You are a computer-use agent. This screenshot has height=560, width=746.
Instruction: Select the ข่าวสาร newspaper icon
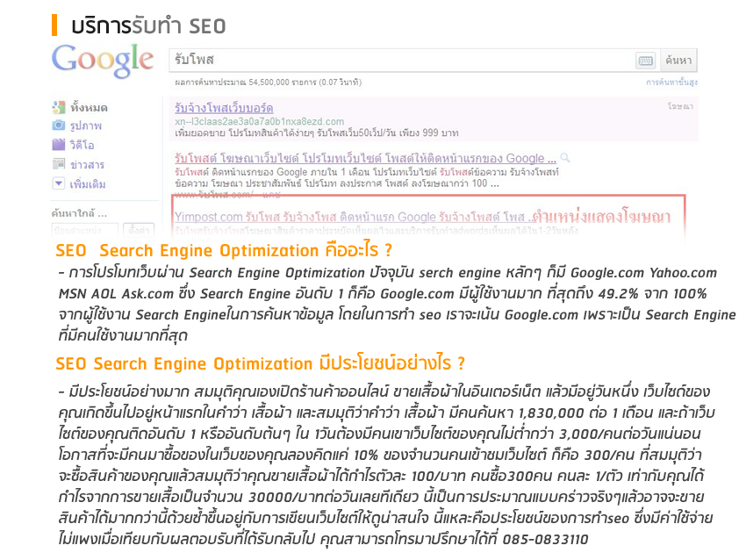click(x=59, y=164)
